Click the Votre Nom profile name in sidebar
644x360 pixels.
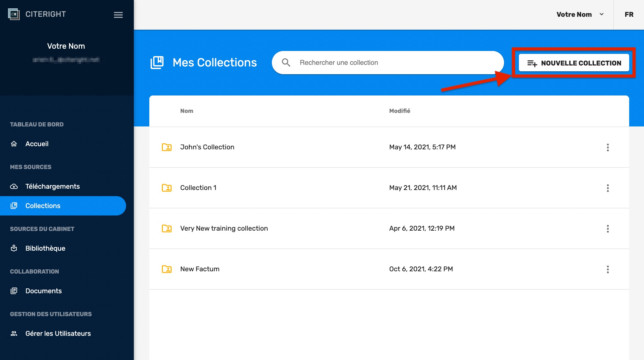coord(66,46)
